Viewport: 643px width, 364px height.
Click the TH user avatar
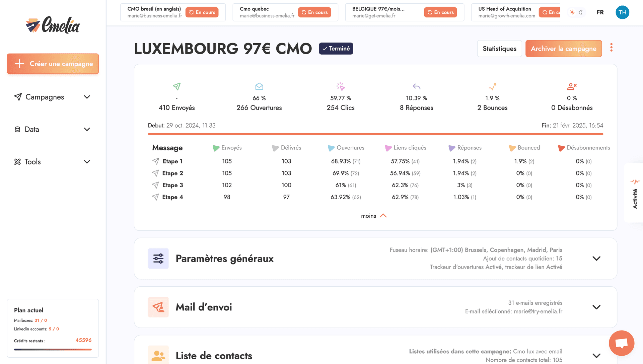[622, 12]
